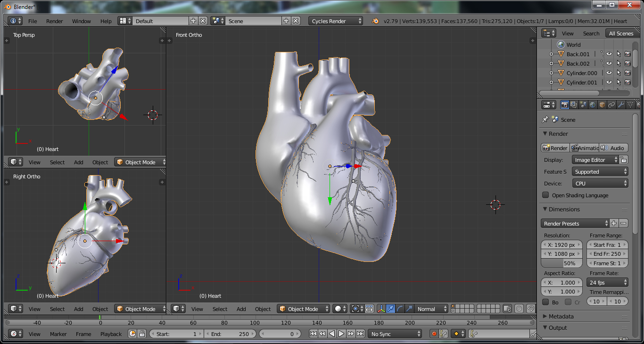Open the File menu
This screenshot has width=644, height=344.
point(33,21)
